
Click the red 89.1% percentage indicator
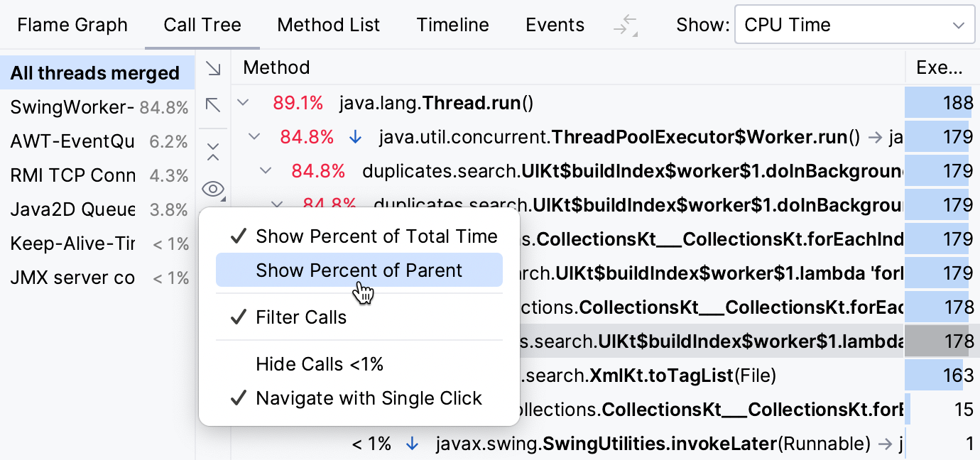[298, 102]
